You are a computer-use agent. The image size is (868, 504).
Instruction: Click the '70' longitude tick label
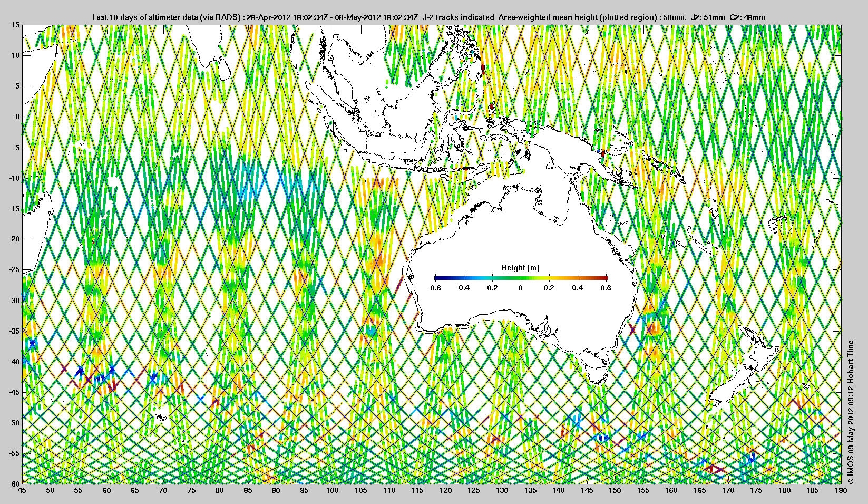[163, 490]
